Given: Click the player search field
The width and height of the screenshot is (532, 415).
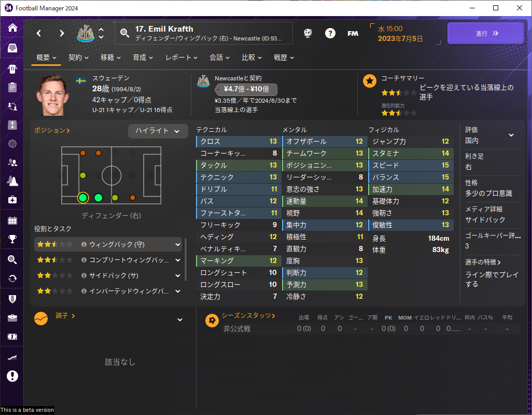Looking at the screenshot, I should point(204,33).
